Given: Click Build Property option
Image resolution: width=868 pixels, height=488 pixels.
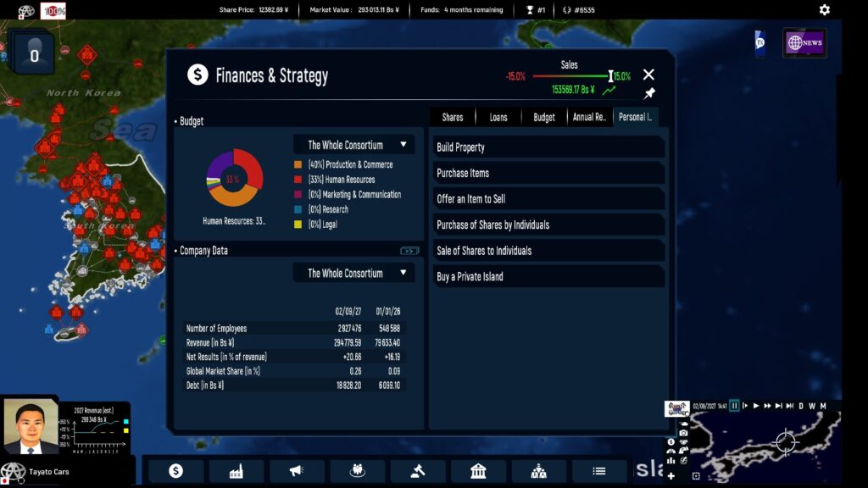Looking at the screenshot, I should coord(548,147).
